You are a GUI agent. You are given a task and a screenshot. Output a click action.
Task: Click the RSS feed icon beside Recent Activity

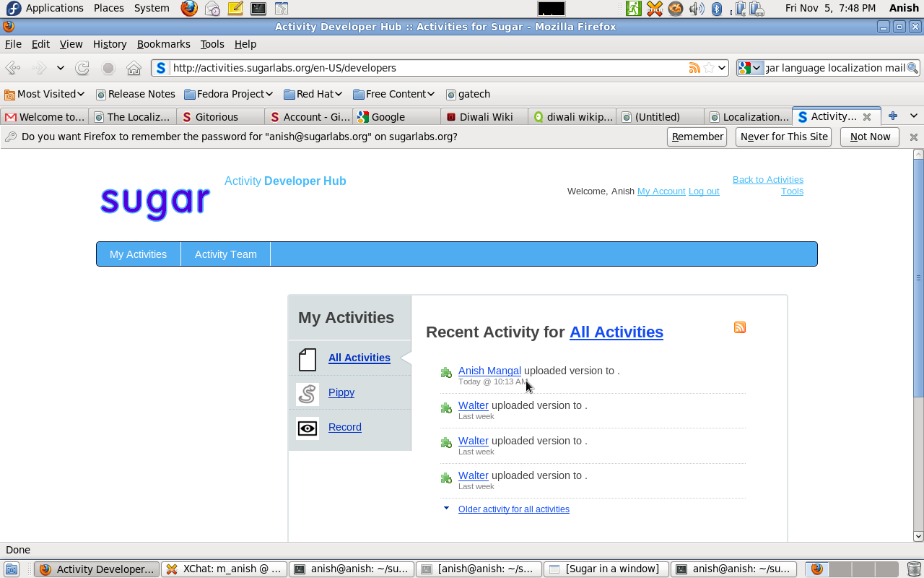pyautogui.click(x=740, y=327)
